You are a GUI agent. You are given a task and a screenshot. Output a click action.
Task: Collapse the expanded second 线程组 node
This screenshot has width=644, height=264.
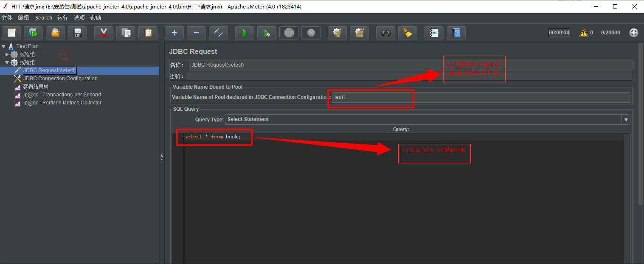(x=7, y=62)
